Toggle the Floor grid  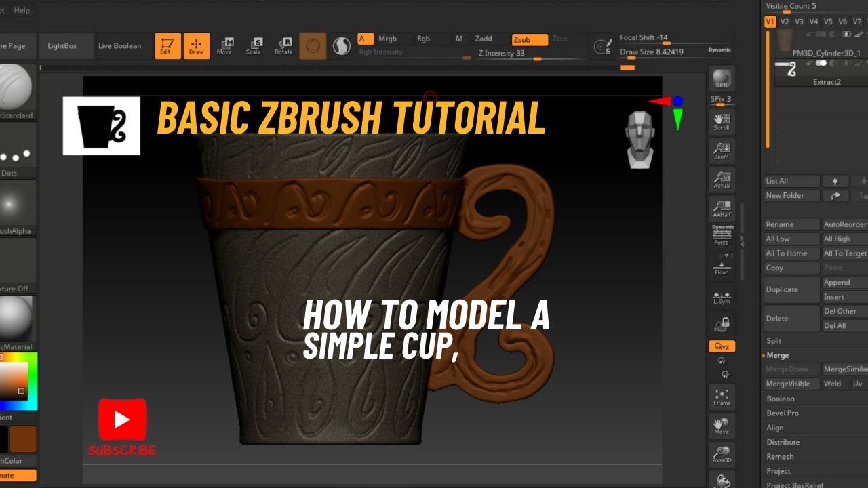722,266
